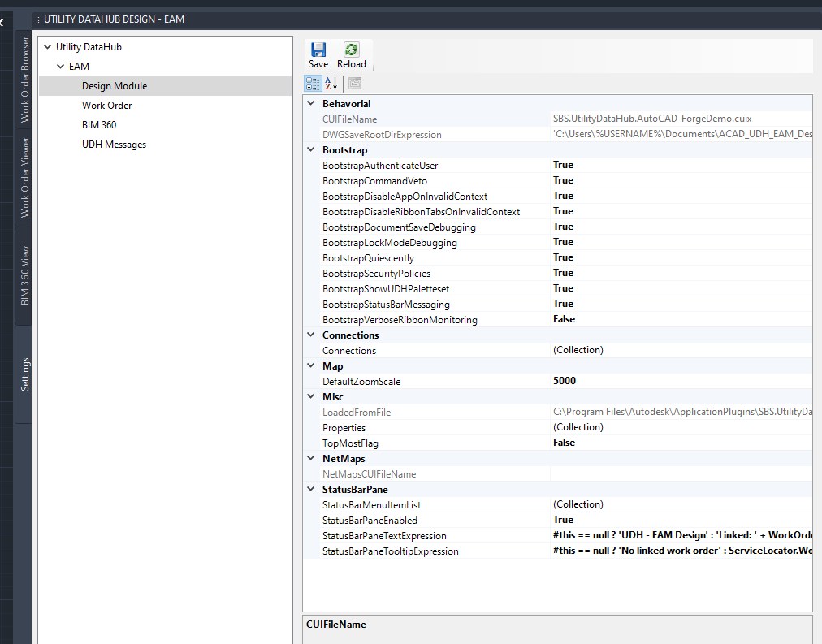The height and width of the screenshot is (644, 822).
Task: Click the StatusBarPaneEnabled True value
Action: pyautogui.click(x=563, y=521)
